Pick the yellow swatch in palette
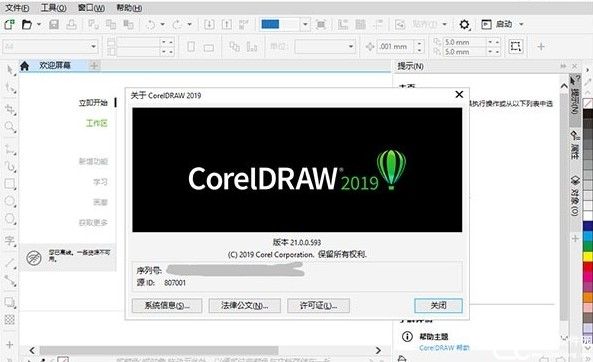The image size is (593, 362). pyautogui.click(x=587, y=257)
